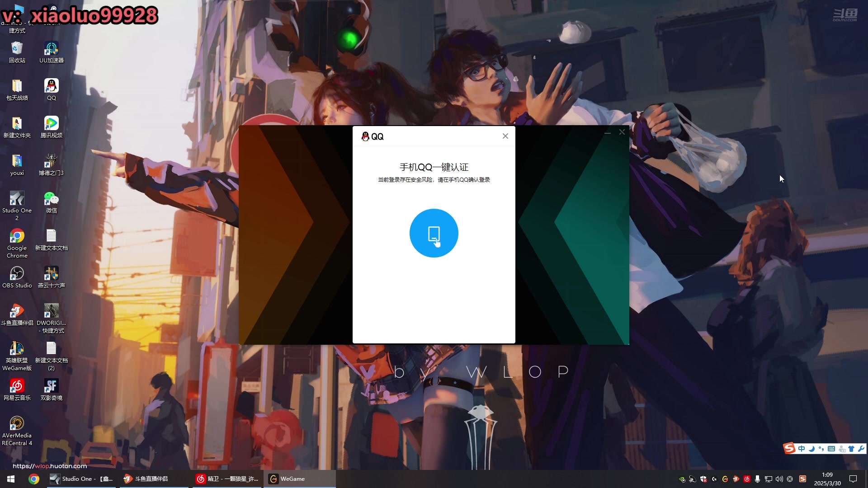Viewport: 868px width, 488px height.
Task: Open Chrome from the taskbar
Action: click(34, 479)
